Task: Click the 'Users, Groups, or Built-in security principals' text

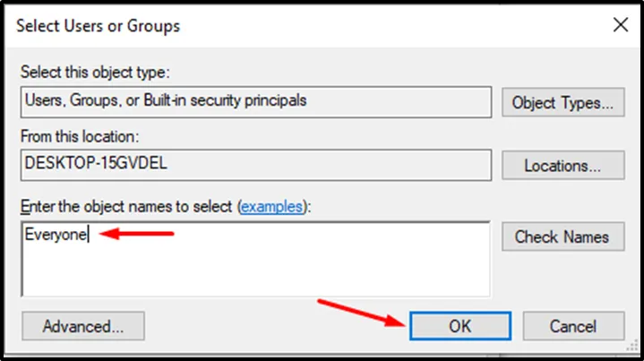Action: coord(165,101)
